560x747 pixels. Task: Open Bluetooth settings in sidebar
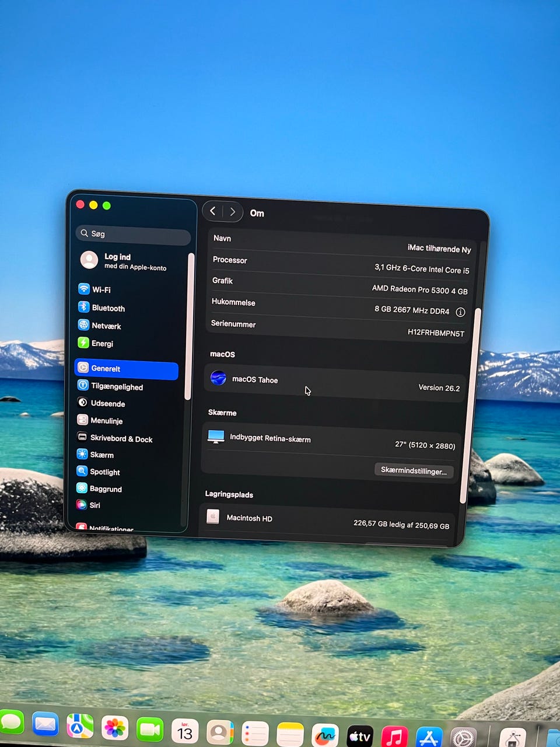tap(101, 308)
